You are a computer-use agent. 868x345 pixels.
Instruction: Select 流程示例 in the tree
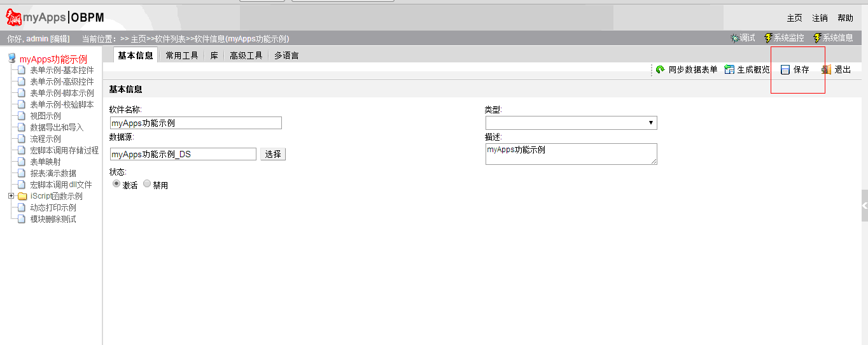[46, 139]
